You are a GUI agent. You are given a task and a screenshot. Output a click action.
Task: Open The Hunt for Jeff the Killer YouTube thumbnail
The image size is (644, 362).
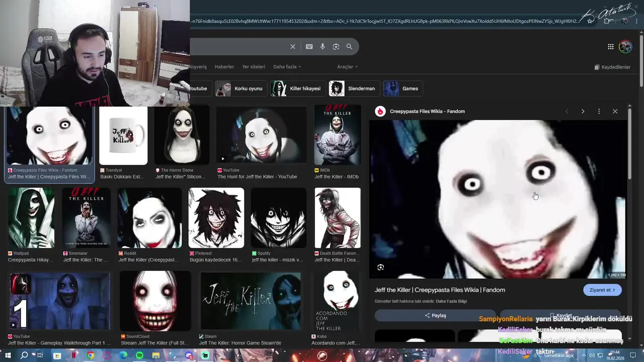click(x=261, y=136)
